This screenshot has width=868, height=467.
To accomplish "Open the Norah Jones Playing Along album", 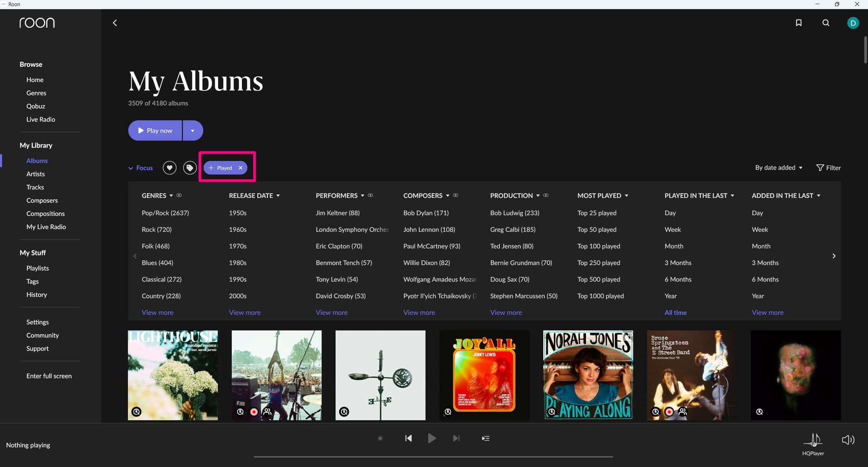I will (588, 375).
